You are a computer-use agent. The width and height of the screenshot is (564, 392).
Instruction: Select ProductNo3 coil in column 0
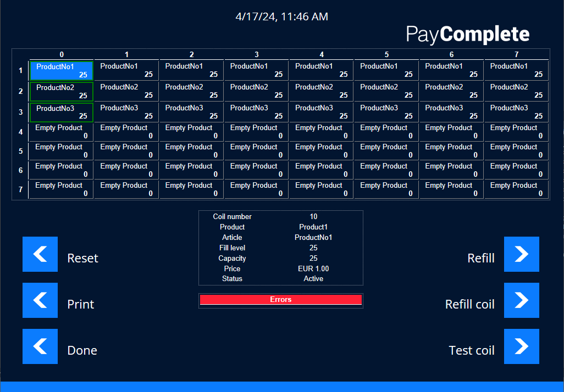click(x=61, y=113)
